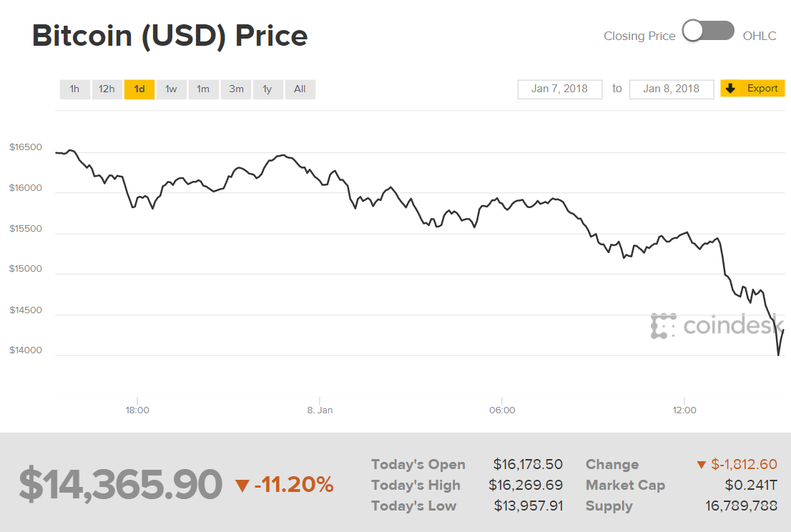Switch to the 1y chart tab
The image size is (791, 532).
(x=267, y=89)
